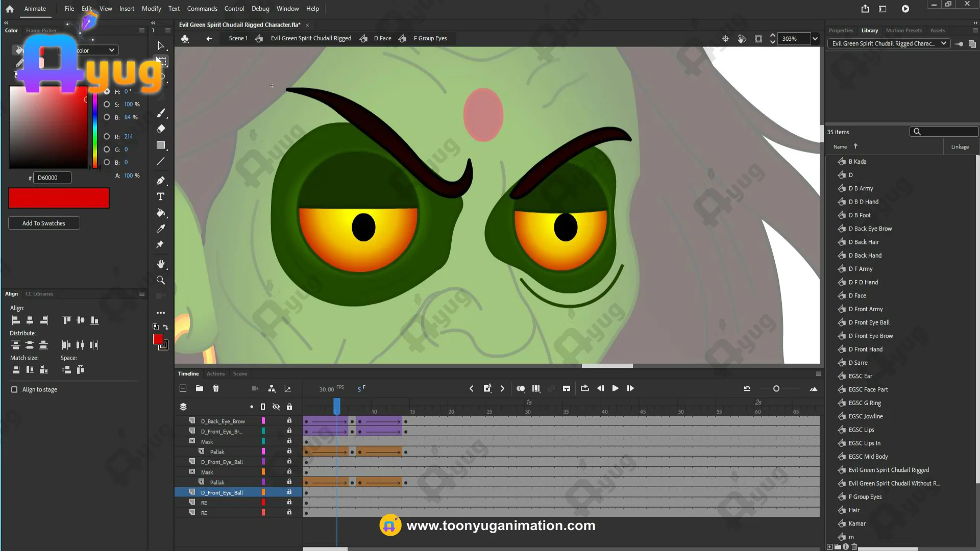The width and height of the screenshot is (980, 551).
Task: Switch to the Properties tab
Action: 840,31
